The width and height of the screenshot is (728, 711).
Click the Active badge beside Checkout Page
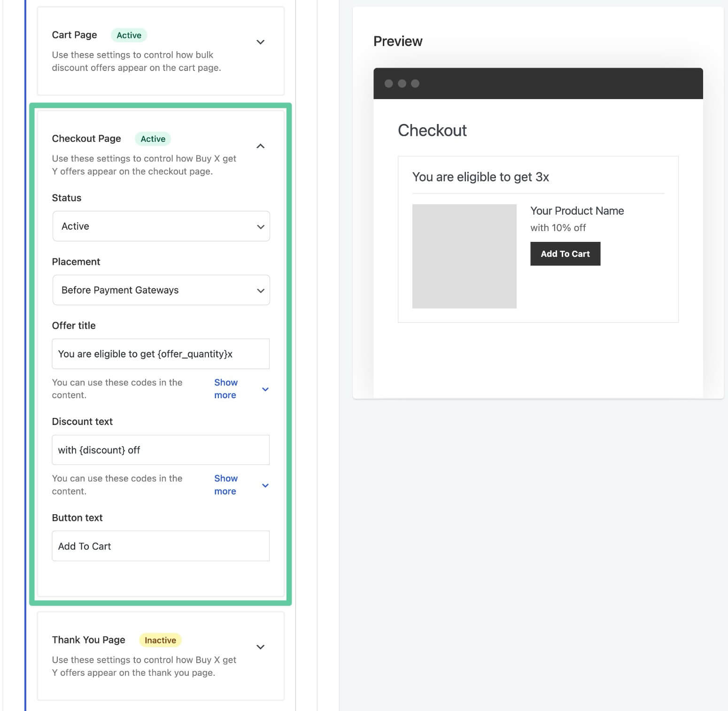click(153, 139)
